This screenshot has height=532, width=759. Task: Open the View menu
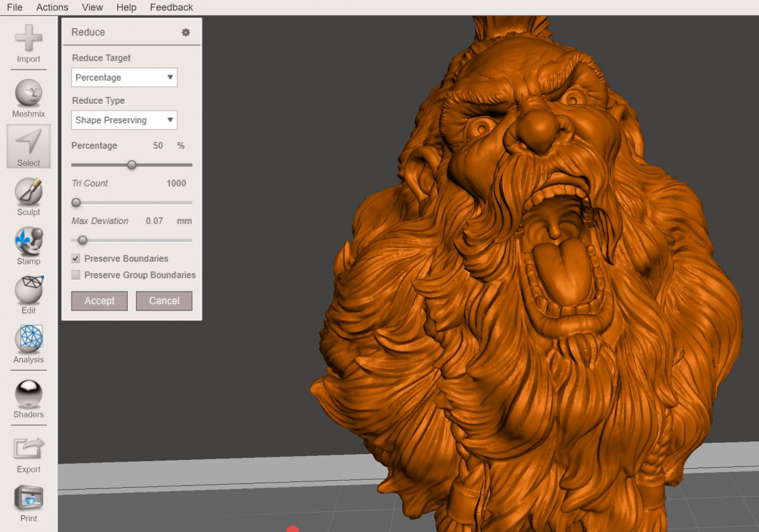[92, 7]
